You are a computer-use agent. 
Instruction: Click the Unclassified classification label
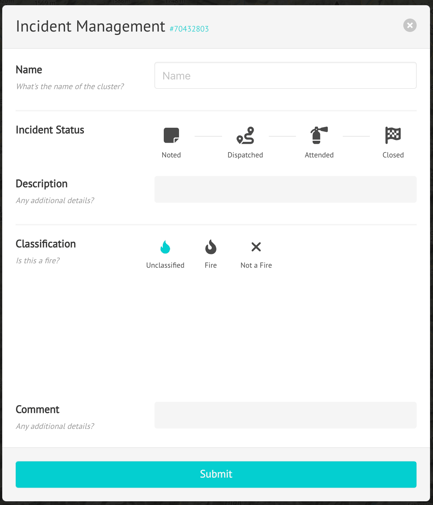[165, 265]
